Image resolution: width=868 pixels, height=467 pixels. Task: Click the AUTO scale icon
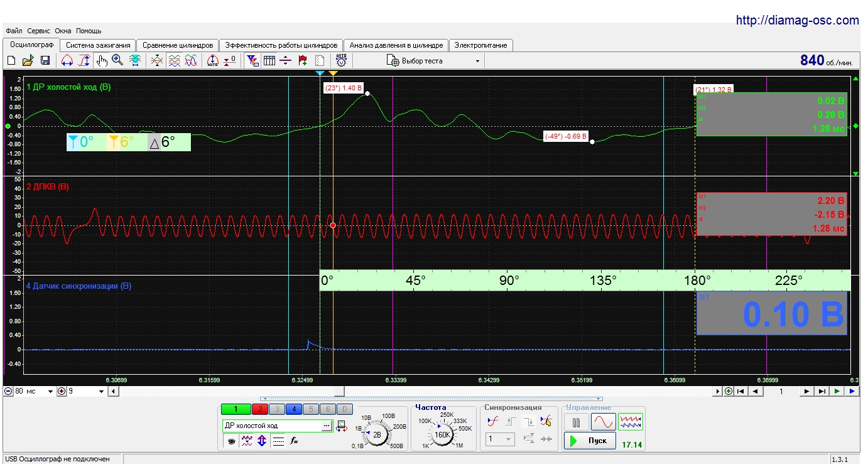click(212, 61)
